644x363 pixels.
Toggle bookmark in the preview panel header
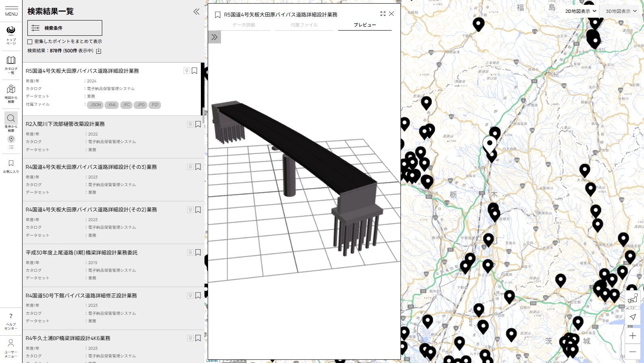pyautogui.click(x=217, y=15)
